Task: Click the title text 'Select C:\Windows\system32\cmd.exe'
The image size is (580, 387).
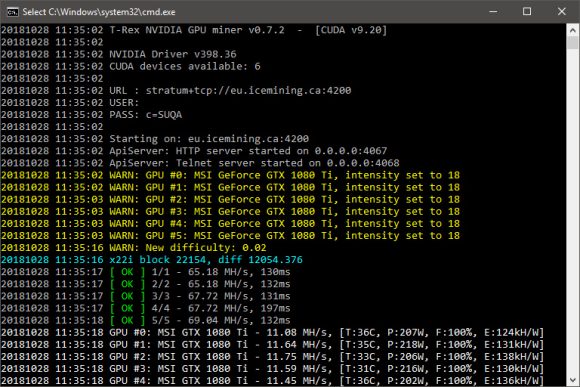Action: [99, 12]
